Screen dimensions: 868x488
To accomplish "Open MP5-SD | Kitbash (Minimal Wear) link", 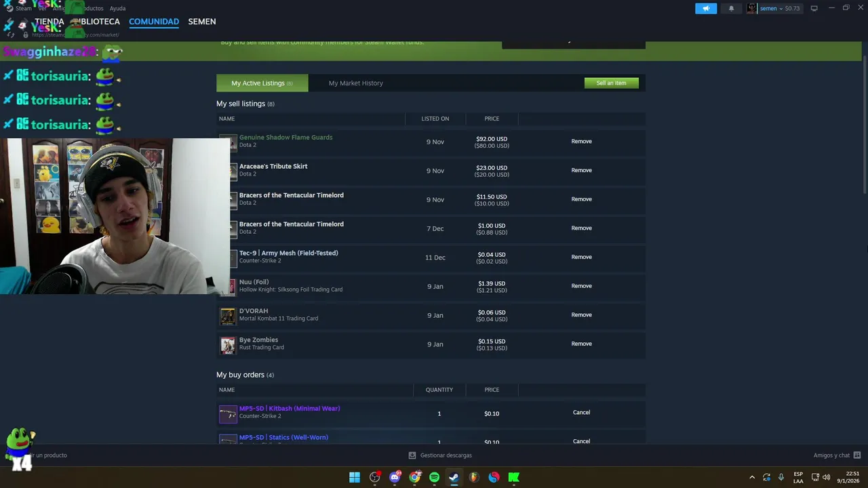I will click(x=290, y=409).
